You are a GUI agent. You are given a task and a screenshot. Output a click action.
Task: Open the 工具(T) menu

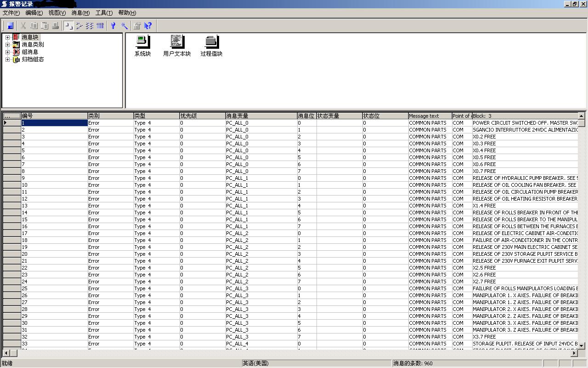click(x=104, y=13)
